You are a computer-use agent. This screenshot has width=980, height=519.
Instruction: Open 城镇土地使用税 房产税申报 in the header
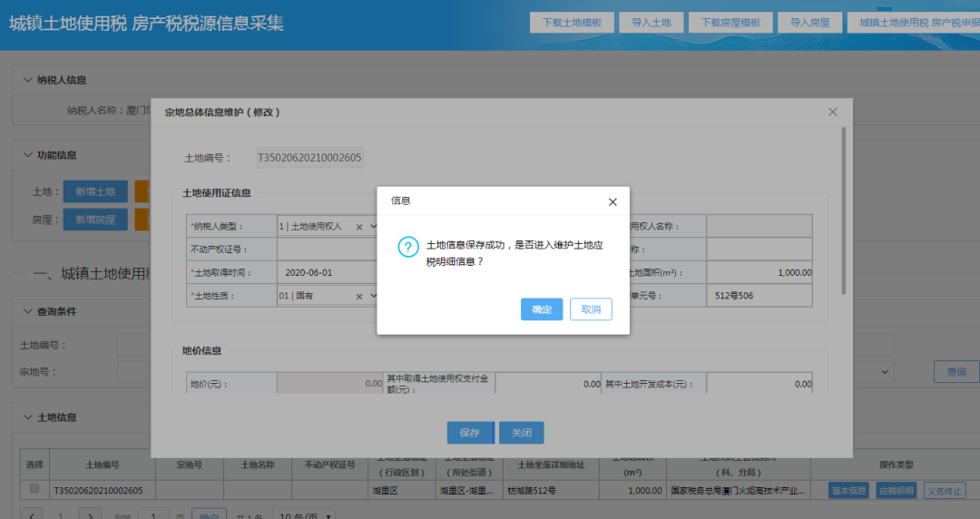tap(915, 23)
